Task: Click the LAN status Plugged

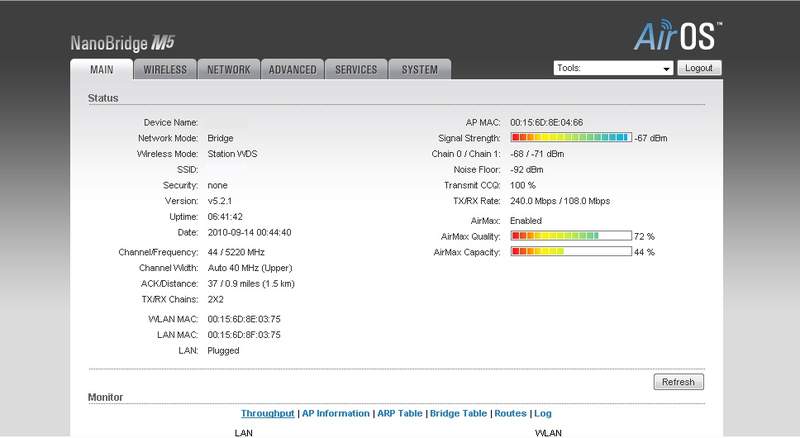Action: (x=223, y=351)
